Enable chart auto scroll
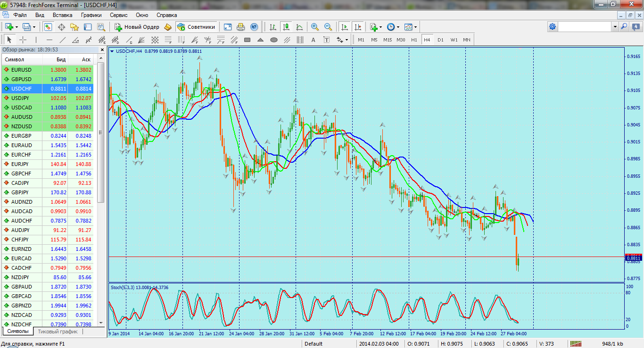The height and width of the screenshot is (348, 644). [x=345, y=27]
